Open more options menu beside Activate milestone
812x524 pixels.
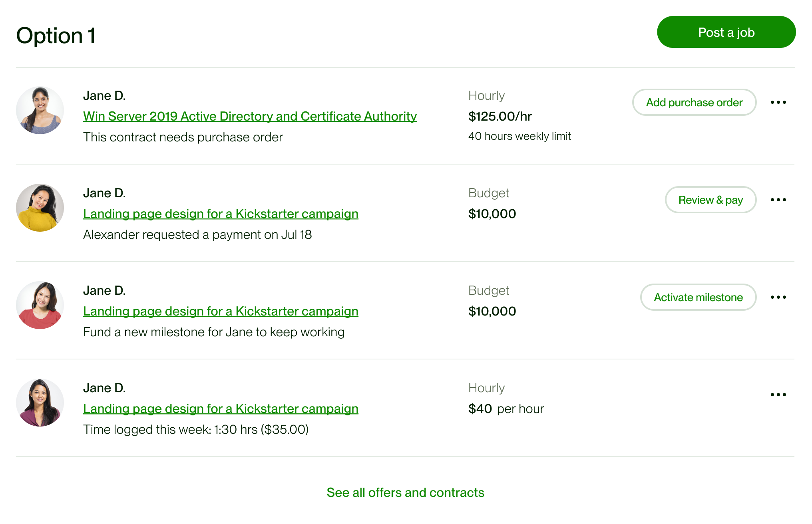click(778, 297)
